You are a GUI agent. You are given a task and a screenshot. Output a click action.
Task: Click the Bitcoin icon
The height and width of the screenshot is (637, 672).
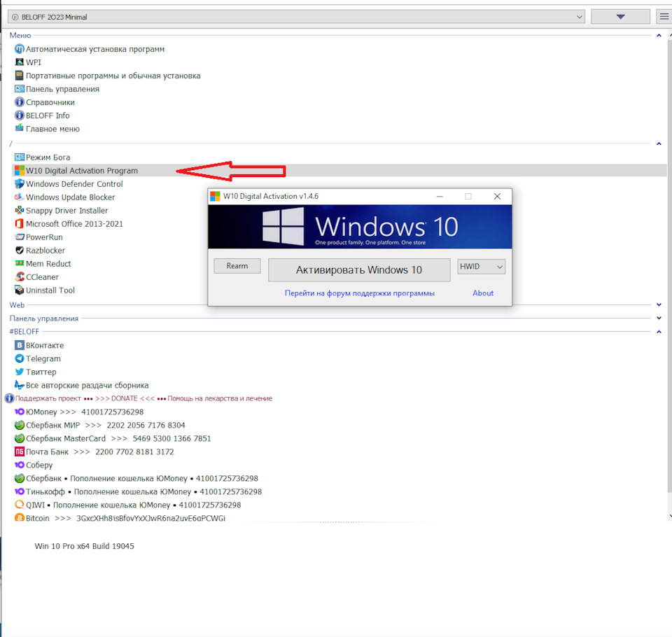[x=20, y=518]
